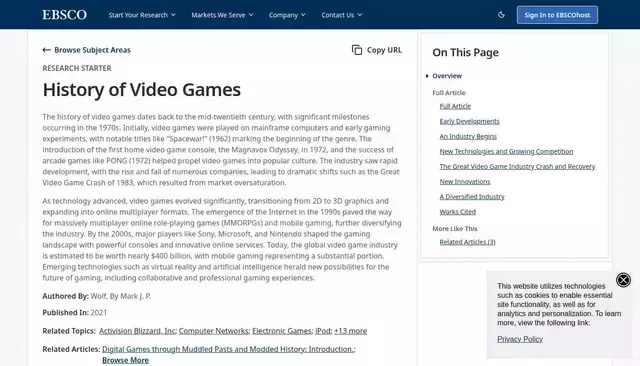
Task: Open Activision Blizzard, Inc topic
Action: 137,331
